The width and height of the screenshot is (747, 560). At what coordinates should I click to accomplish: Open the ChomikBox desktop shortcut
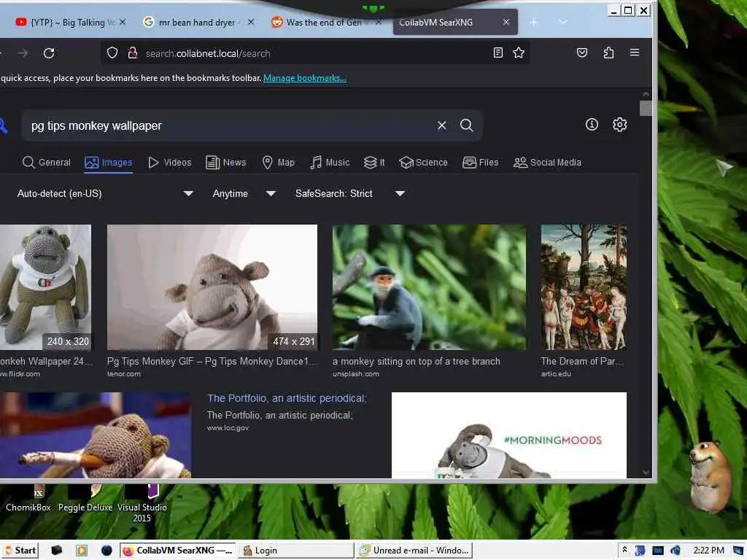28,499
